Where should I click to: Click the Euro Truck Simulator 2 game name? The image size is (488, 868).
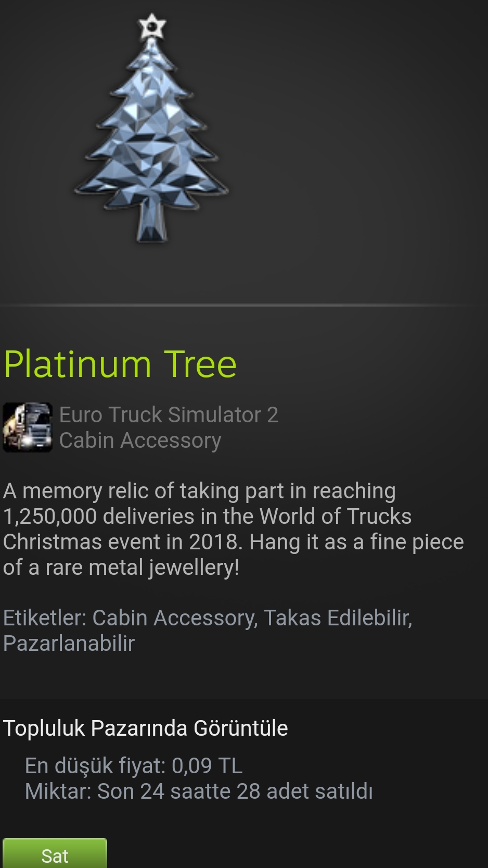(x=169, y=415)
